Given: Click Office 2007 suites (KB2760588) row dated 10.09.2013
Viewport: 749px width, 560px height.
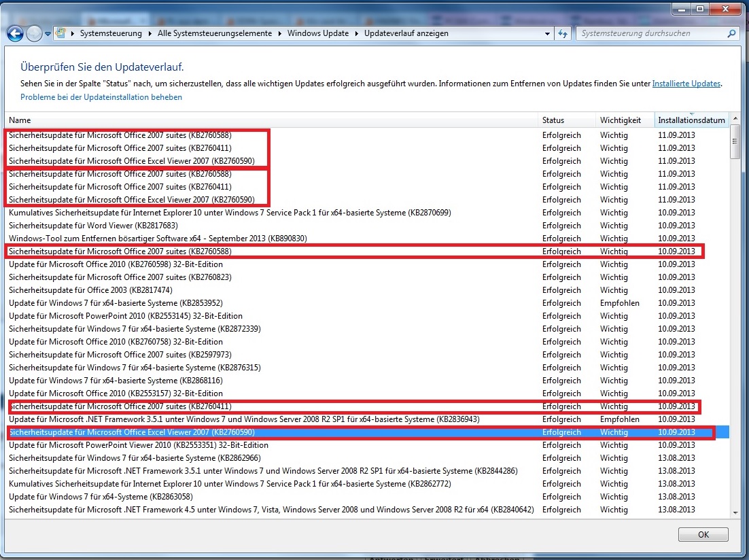Looking at the screenshot, I should (367, 251).
